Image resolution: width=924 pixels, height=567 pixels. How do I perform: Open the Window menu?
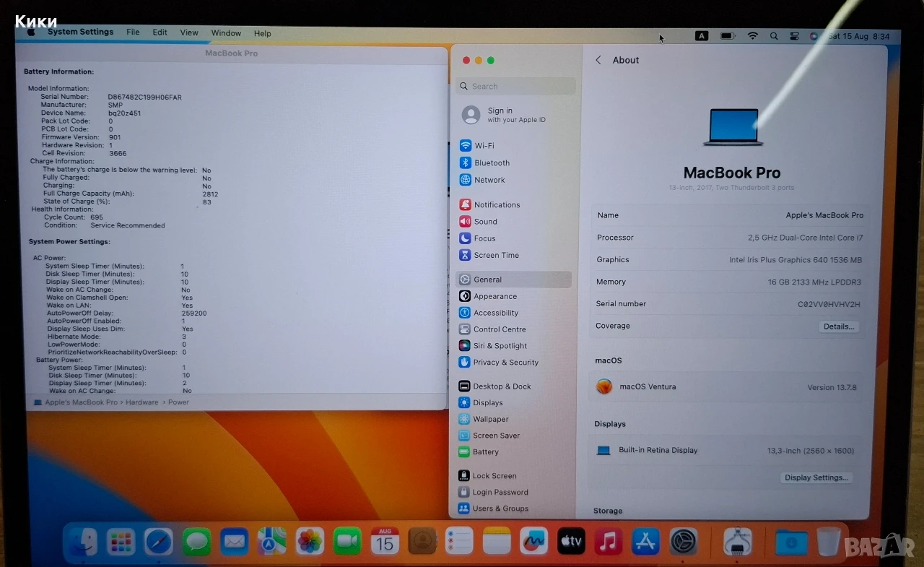226,33
